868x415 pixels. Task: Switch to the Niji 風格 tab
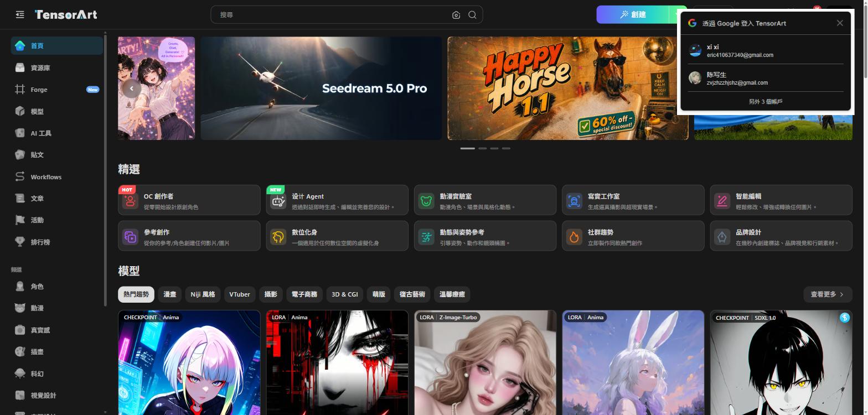tap(203, 294)
